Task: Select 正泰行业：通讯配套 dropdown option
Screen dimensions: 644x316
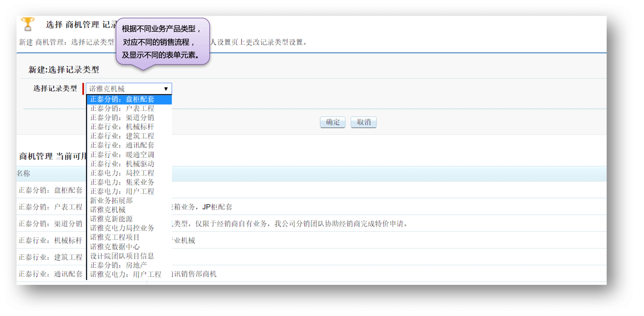Action: pyautogui.click(x=129, y=145)
